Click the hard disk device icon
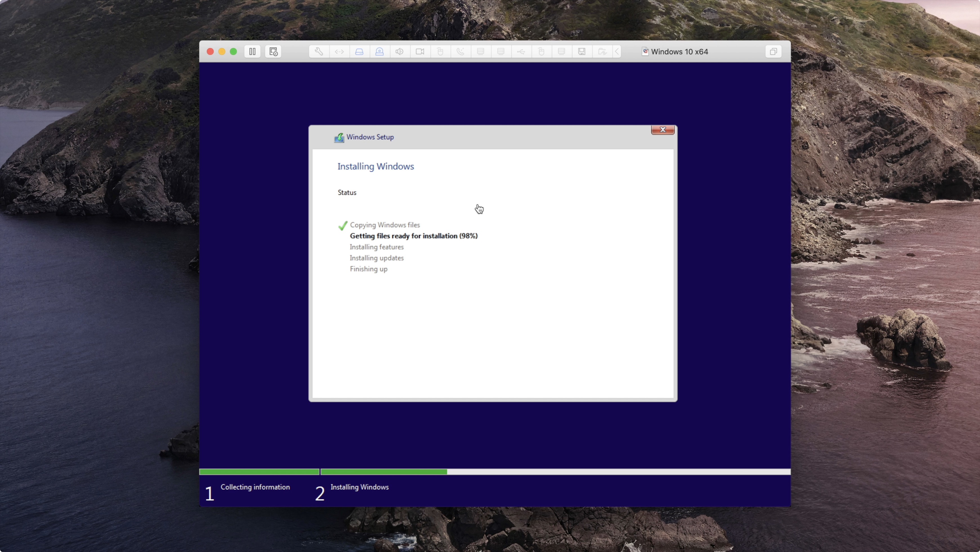Viewport: 980px width, 552px height. click(x=359, y=51)
